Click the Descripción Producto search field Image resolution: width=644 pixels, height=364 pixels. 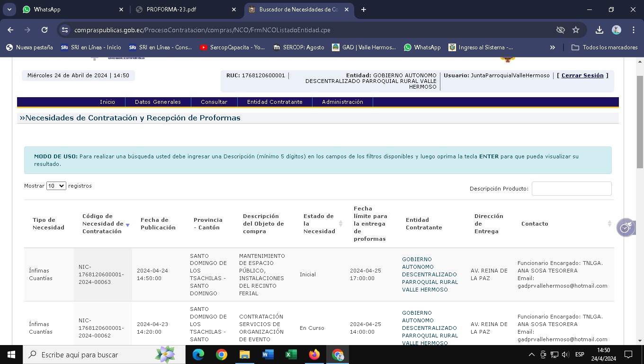coord(572,189)
